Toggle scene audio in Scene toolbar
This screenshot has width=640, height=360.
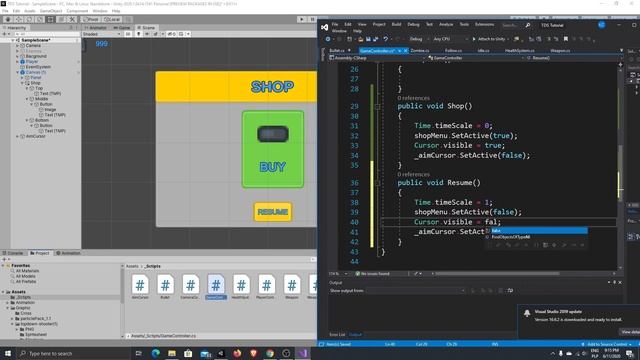click(x=147, y=34)
